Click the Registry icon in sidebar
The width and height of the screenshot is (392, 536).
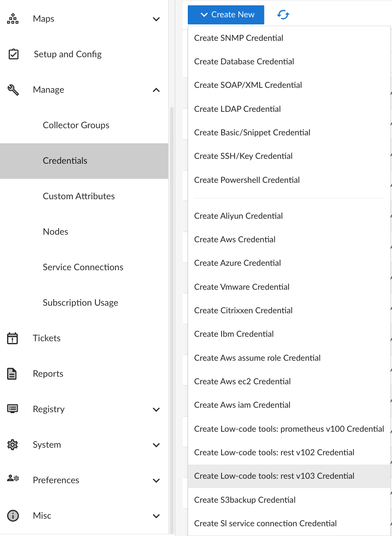[12, 409]
